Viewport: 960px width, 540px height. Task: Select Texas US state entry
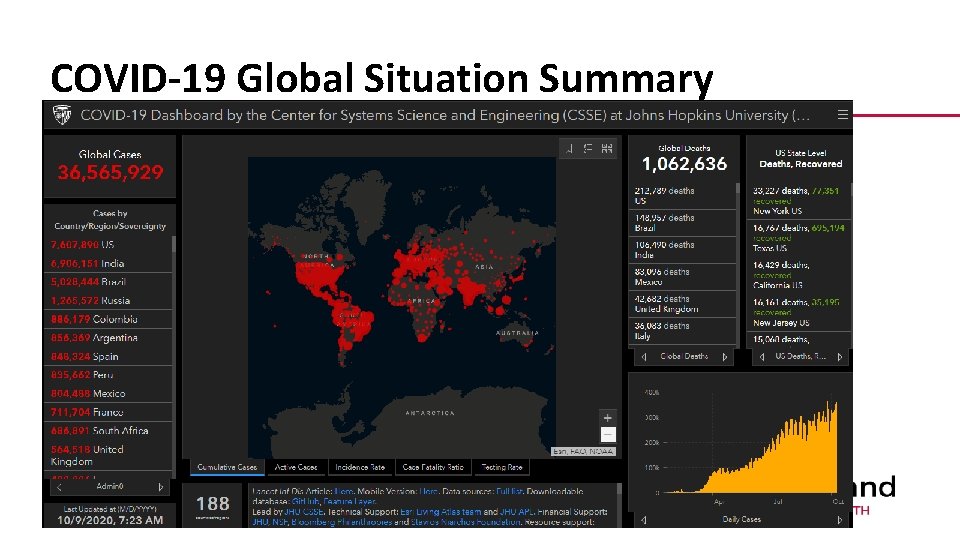[x=799, y=238]
